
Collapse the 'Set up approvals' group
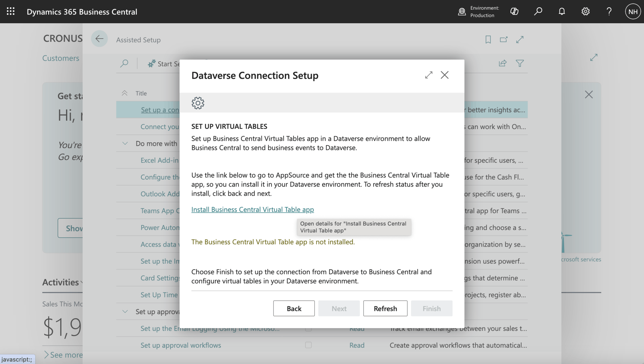(125, 312)
